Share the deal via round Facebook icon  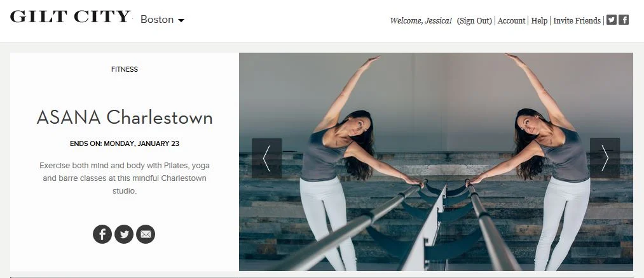(x=102, y=234)
